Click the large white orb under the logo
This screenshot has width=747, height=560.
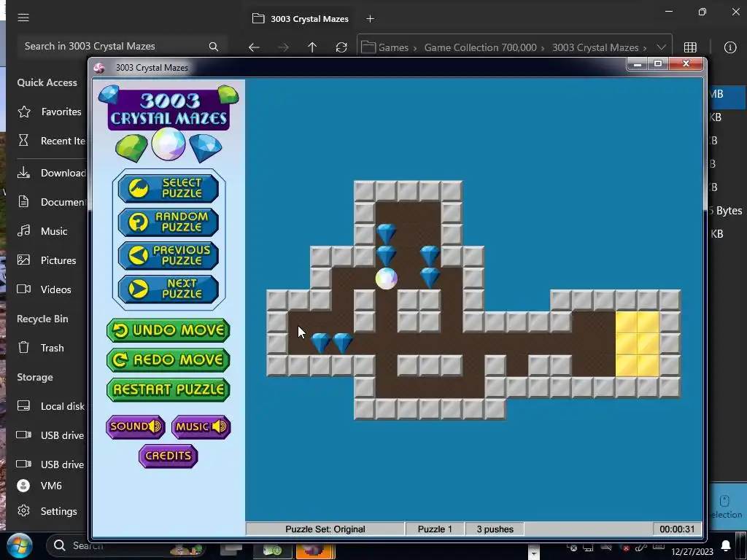coord(169,144)
